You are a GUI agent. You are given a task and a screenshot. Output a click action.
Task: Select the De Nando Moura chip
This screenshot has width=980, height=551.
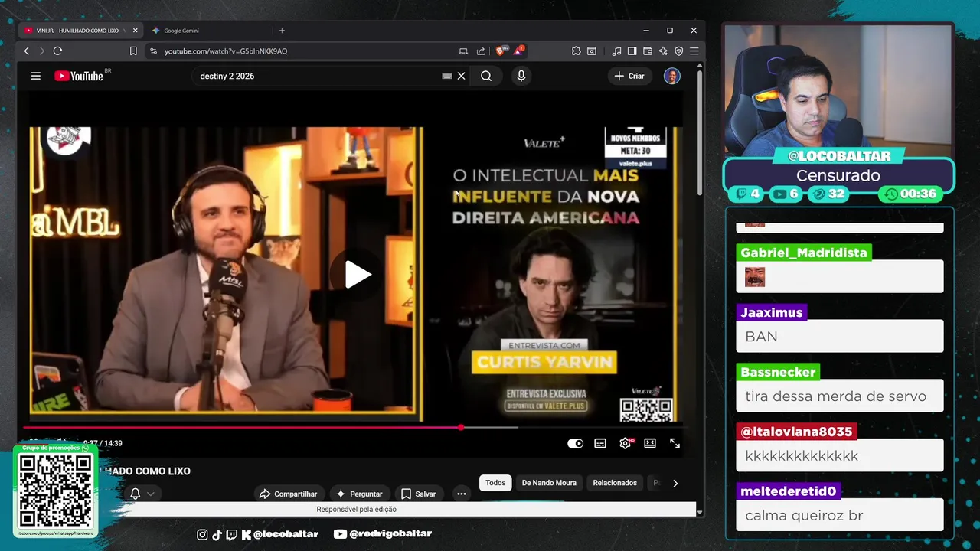click(549, 483)
